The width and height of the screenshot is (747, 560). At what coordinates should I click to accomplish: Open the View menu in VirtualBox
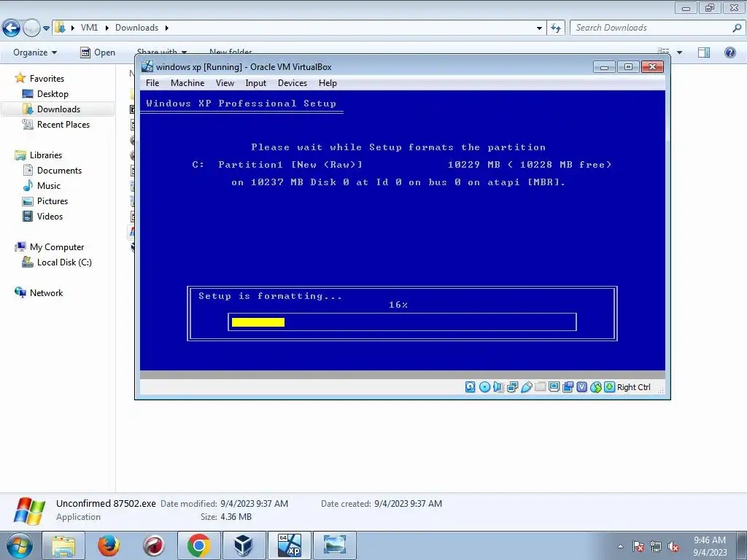point(225,83)
